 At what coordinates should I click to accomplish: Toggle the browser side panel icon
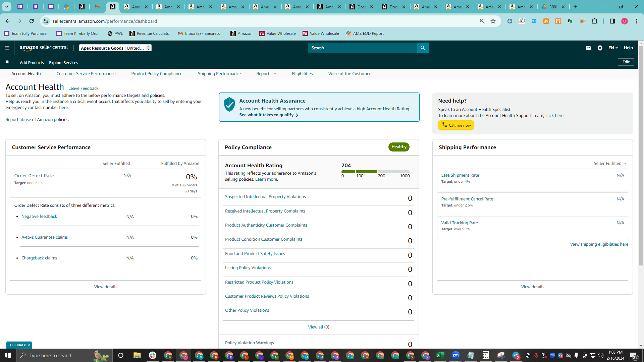612,21
